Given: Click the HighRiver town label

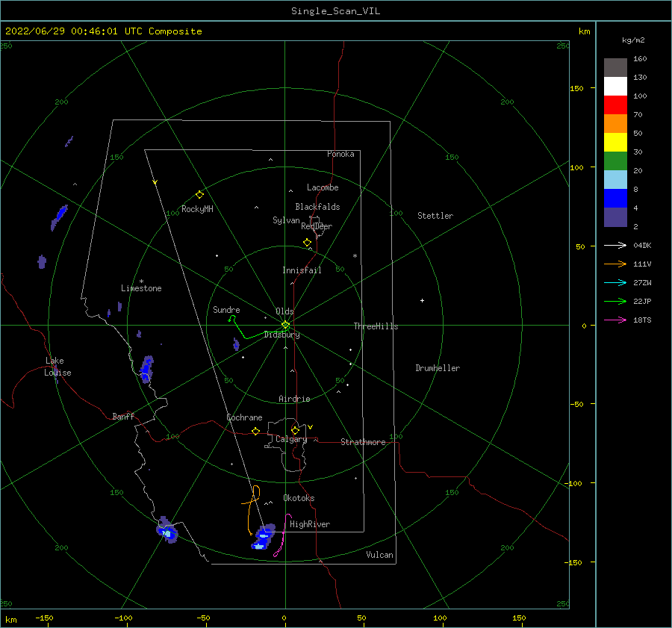Looking at the screenshot, I should click(x=310, y=524).
